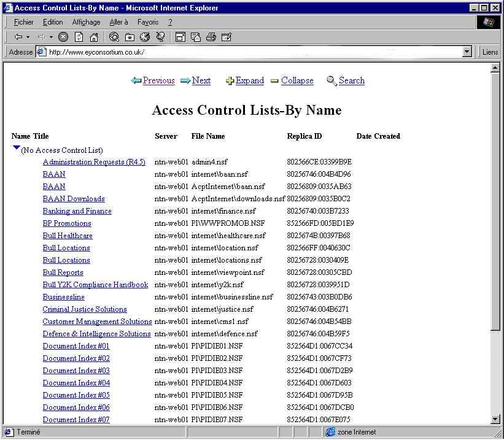Open the address bar dropdown arrow
Image resolution: width=504 pixels, height=440 pixels.
point(467,52)
